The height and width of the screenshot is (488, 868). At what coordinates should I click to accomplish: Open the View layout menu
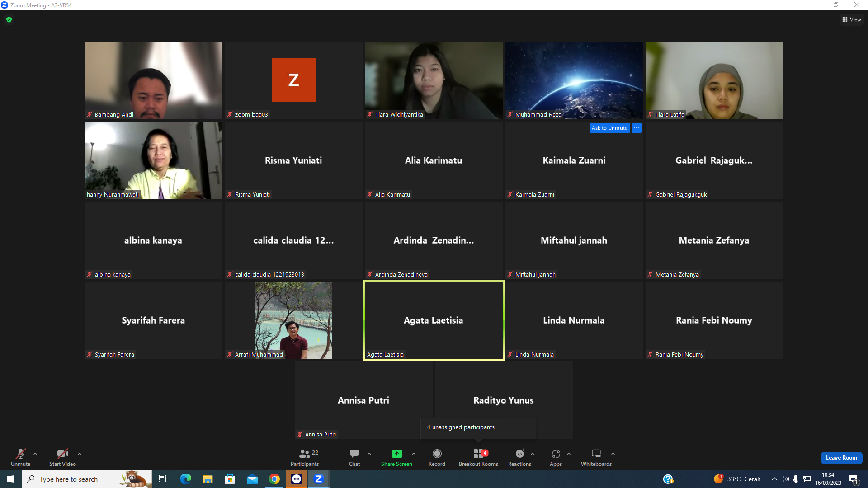tap(851, 19)
